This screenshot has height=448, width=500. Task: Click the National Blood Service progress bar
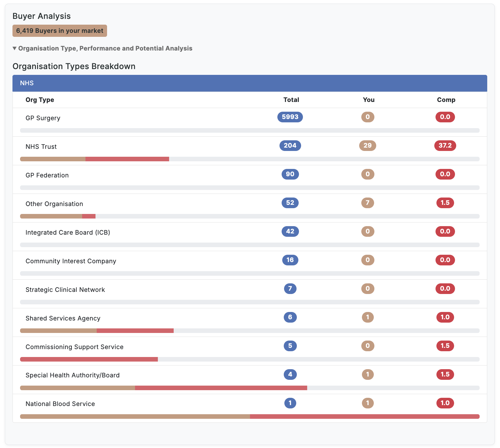[x=250, y=417]
